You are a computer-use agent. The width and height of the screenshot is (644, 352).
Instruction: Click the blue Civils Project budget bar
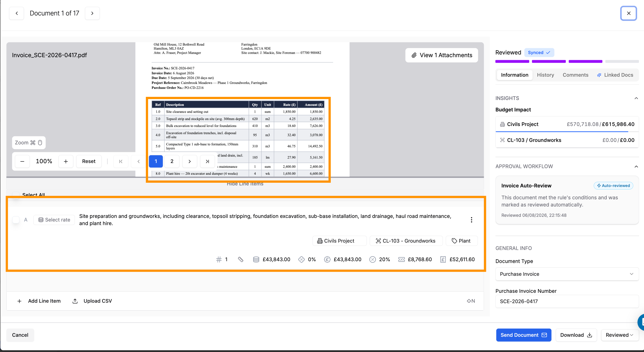[562, 131]
